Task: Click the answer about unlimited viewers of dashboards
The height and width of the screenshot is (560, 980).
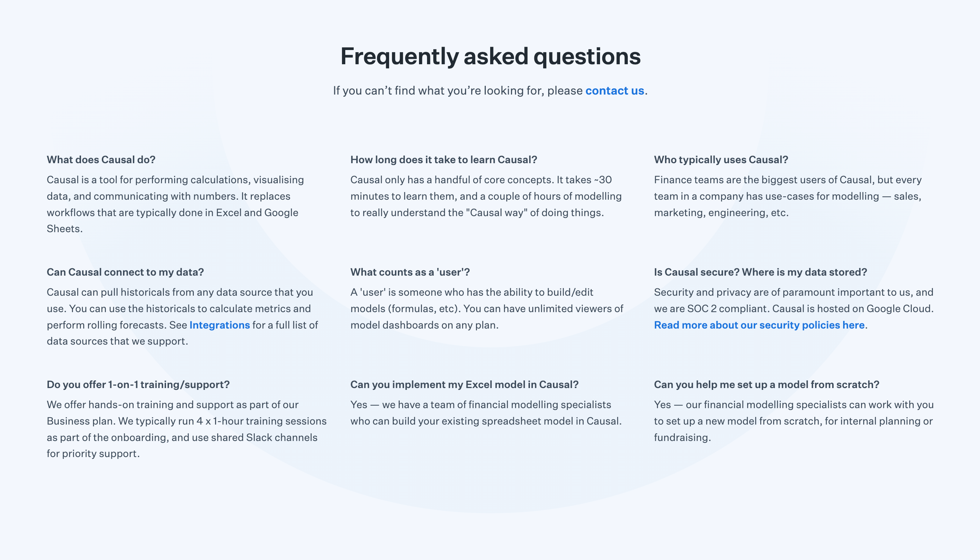Action: tap(486, 308)
